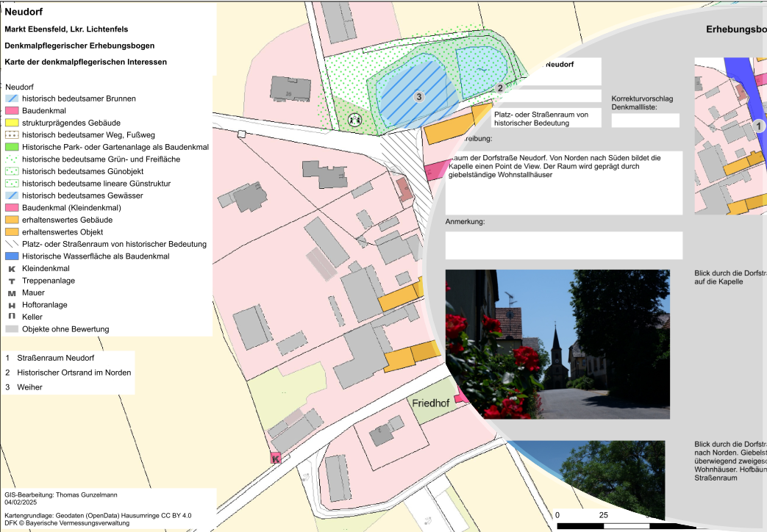Click the playground icon beside the pond
Image resolution: width=767 pixels, height=532 pixels.
coord(354,119)
